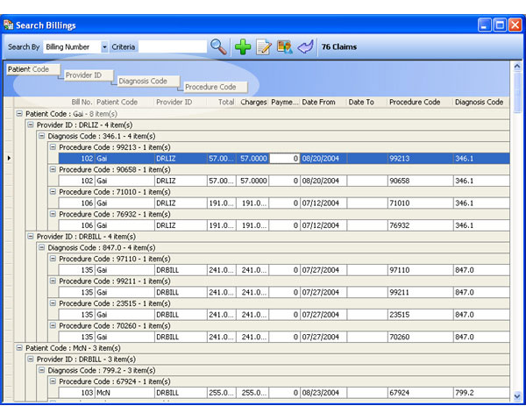Click the notepad edit billing icon

click(x=263, y=46)
